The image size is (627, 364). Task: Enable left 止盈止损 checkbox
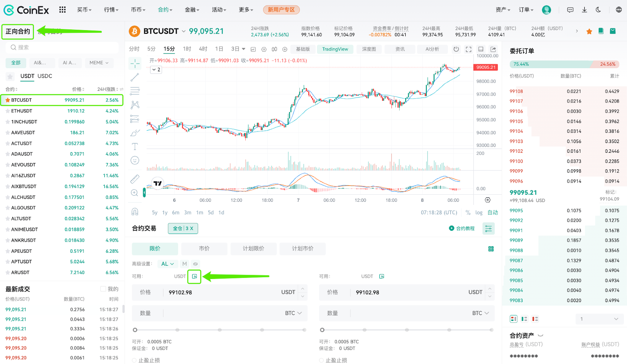click(x=134, y=360)
